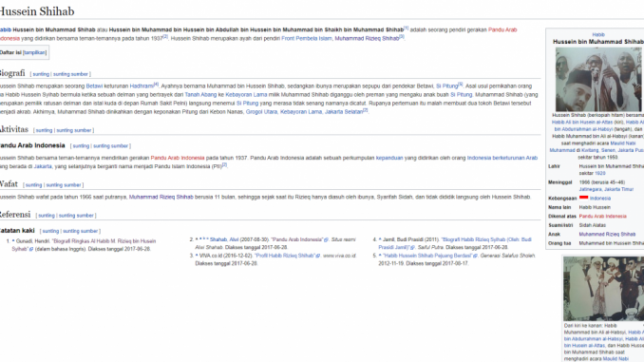Open the "Tanah Abang" link
644x362 pixels.
pyautogui.click(x=200, y=94)
